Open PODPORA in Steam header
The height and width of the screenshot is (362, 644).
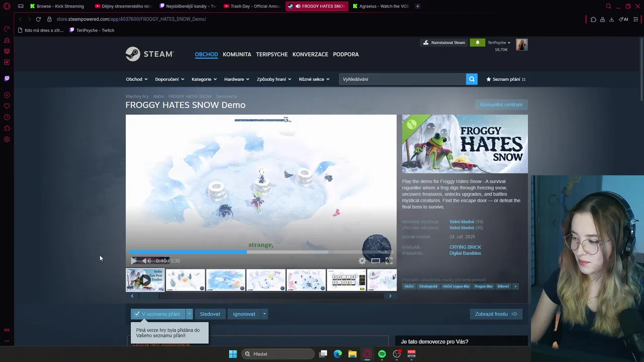pos(346,54)
